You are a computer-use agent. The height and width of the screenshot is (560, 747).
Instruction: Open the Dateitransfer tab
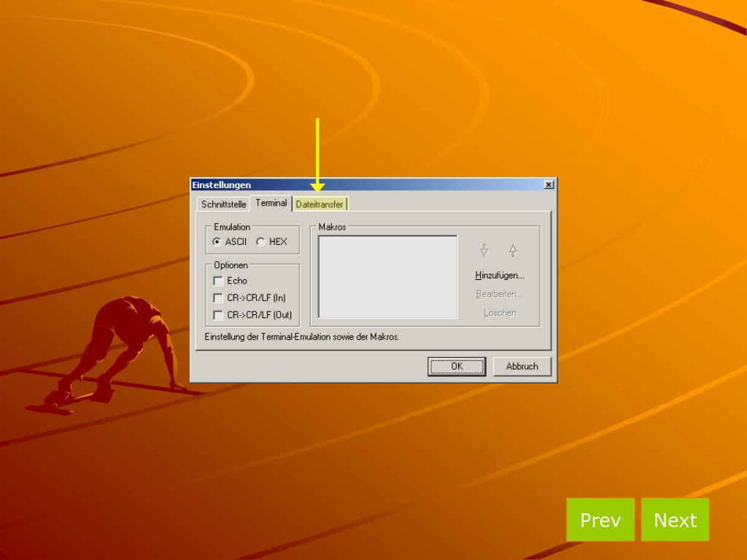(320, 204)
